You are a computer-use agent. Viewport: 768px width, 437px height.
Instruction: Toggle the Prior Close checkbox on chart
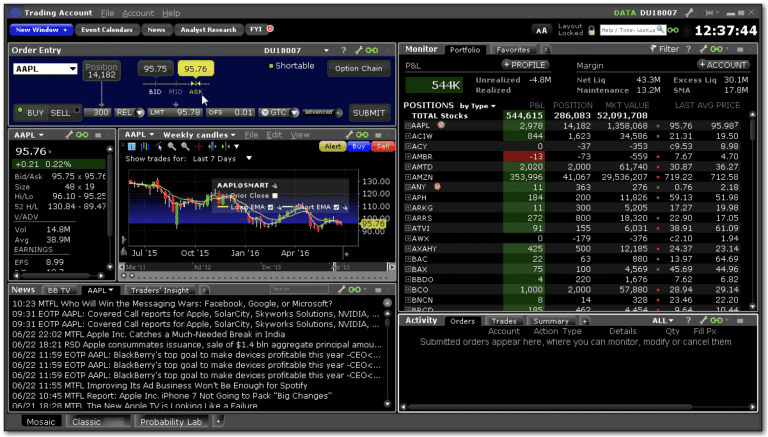tap(277, 196)
